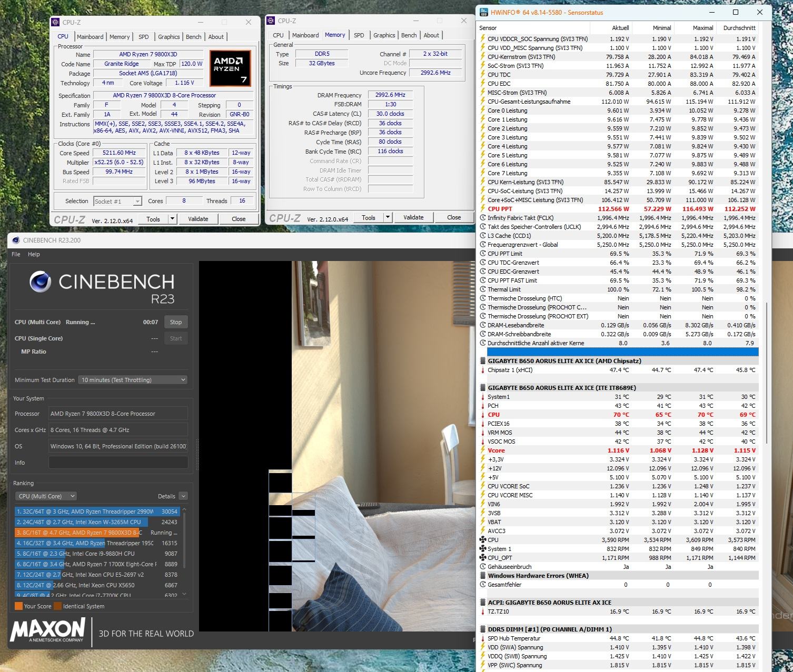Screen dimensions: 793x672
Task: Click the thermometer icon beside Chipsatz 1 (xHCI)
Action: point(483,370)
